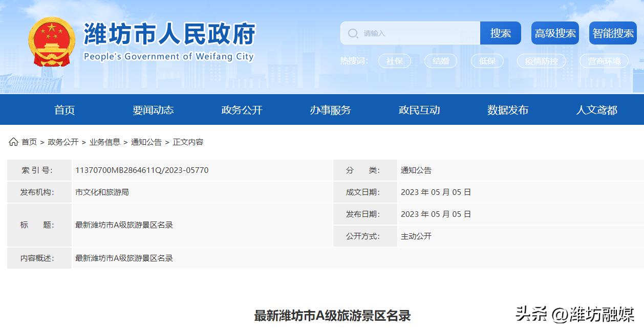Open the 办事服务 navigation menu

pos(330,109)
